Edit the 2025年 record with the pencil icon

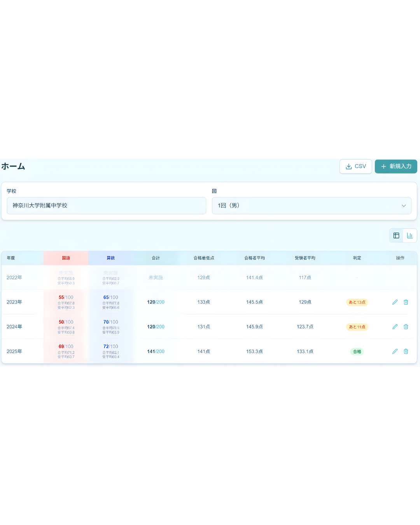coord(395,351)
